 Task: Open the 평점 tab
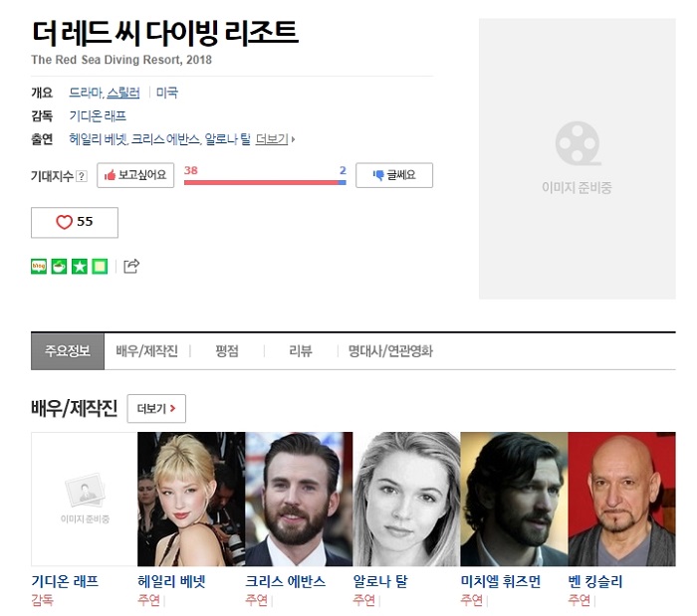[226, 351]
